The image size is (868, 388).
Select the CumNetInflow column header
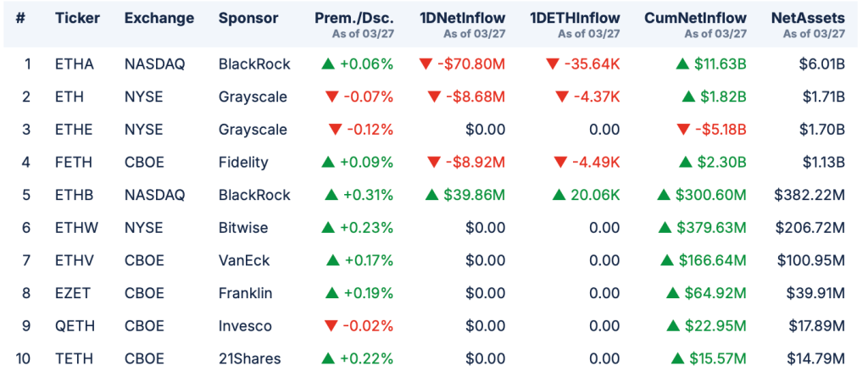coord(695,18)
